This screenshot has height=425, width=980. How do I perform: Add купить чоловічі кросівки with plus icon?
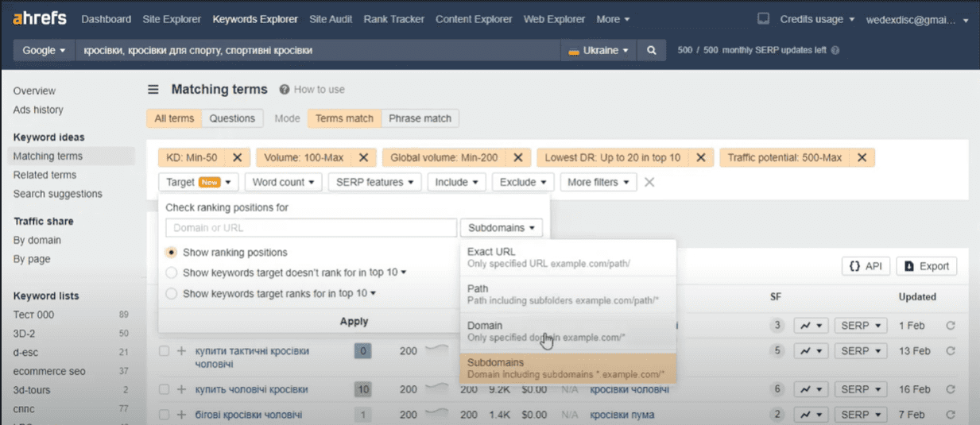click(181, 390)
